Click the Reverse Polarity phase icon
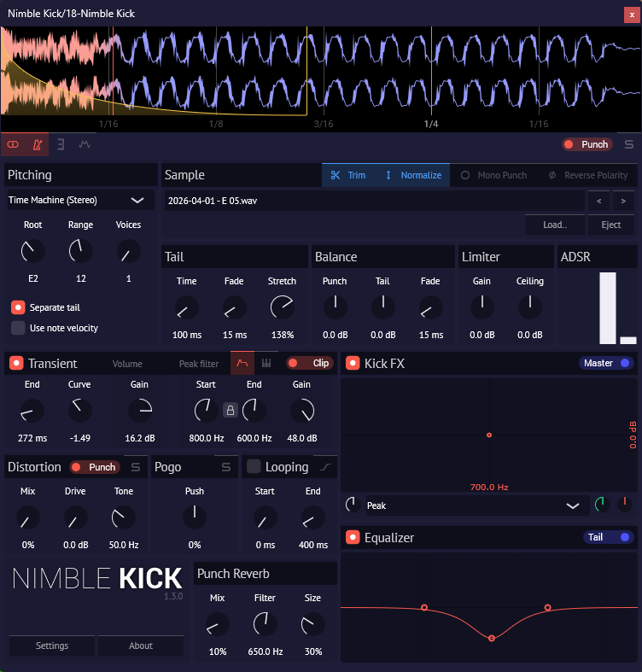 (x=552, y=175)
